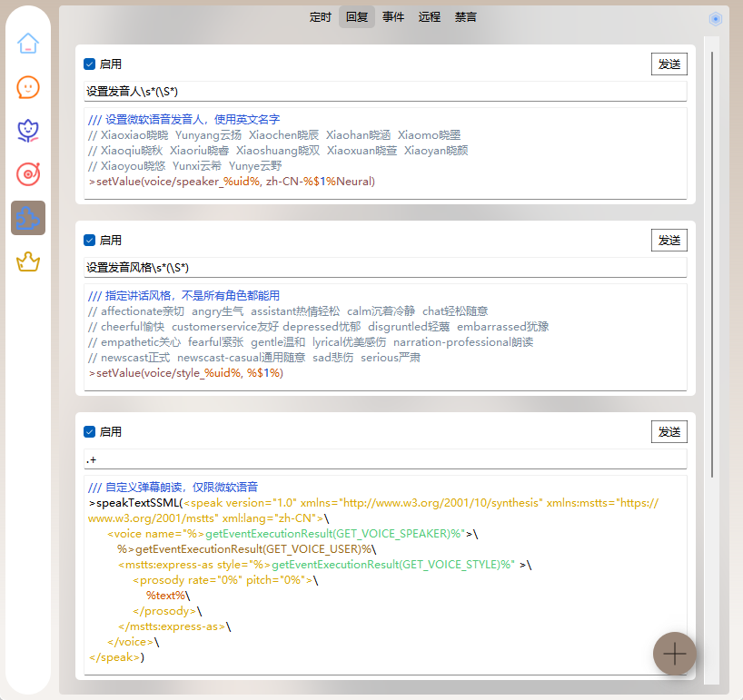Click the comment 自定义弹幕朗读 line
Screen dimensions: 743x700
tap(173, 487)
